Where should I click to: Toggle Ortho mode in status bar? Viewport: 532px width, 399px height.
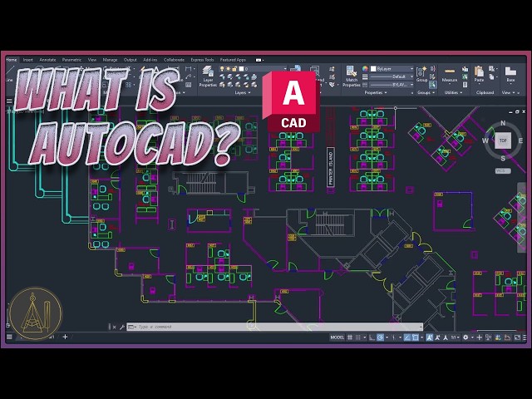[x=372, y=337]
